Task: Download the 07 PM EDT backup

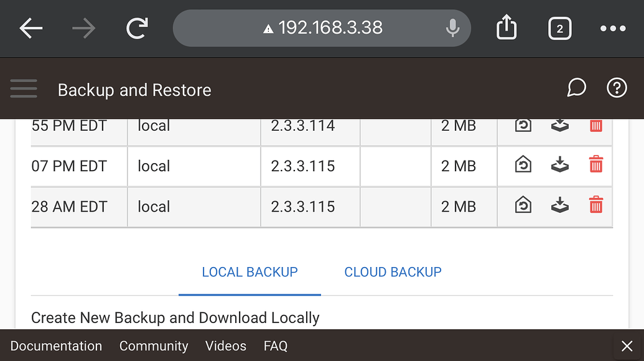Action: click(x=560, y=166)
